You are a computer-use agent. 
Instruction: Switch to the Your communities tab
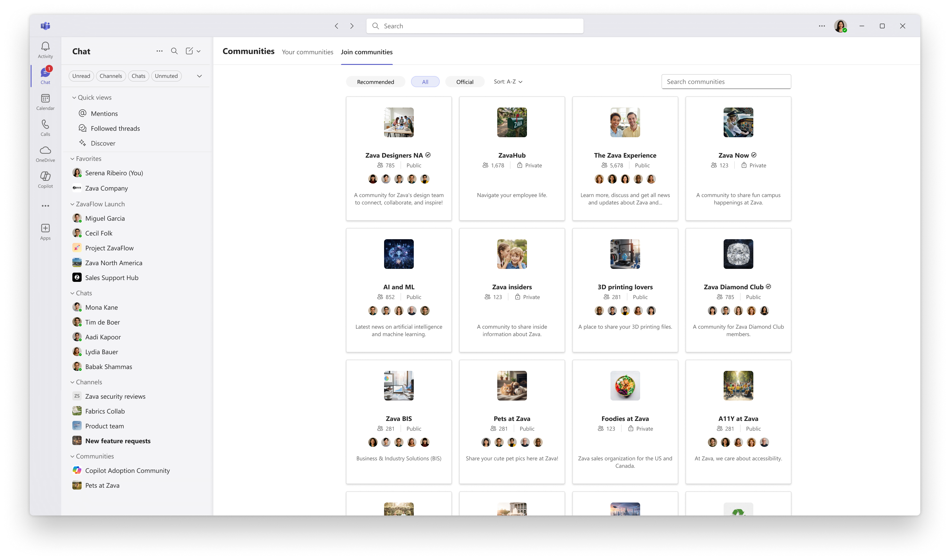point(307,52)
